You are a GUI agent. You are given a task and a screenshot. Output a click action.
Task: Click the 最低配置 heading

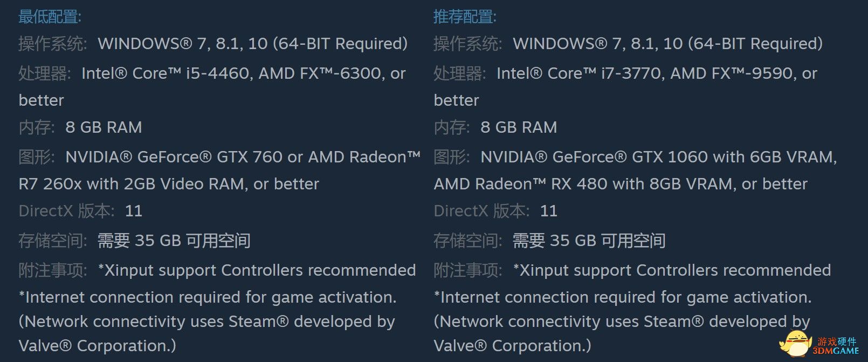(x=50, y=17)
